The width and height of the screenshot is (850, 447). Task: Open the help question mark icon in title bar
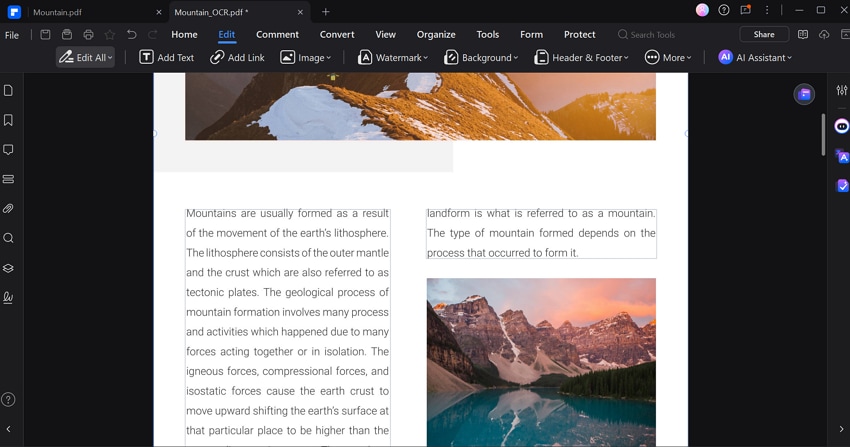pyautogui.click(x=724, y=10)
